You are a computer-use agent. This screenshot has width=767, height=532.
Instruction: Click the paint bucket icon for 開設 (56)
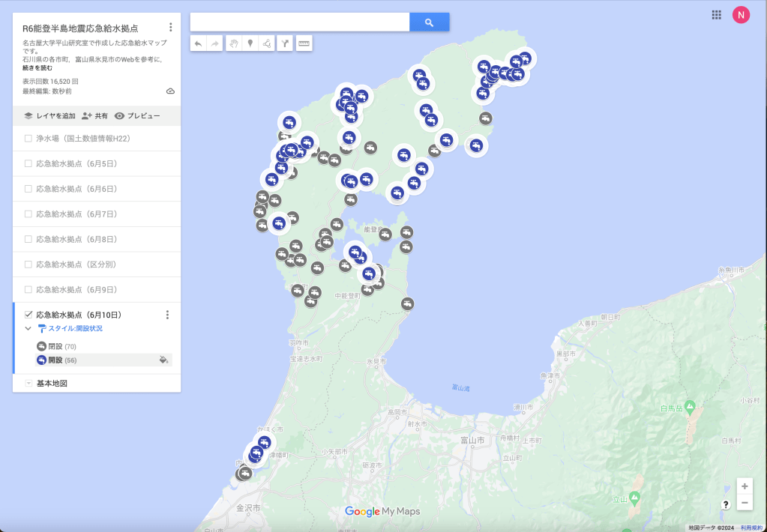click(x=163, y=360)
